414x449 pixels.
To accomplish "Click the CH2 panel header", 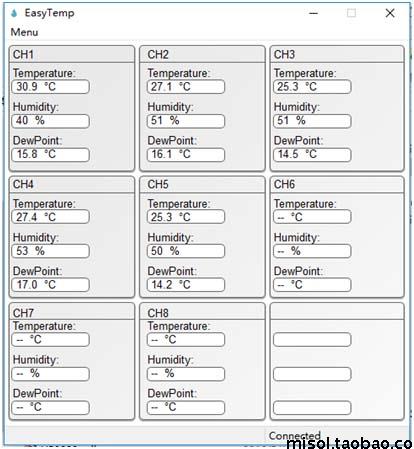I will 202,54.
